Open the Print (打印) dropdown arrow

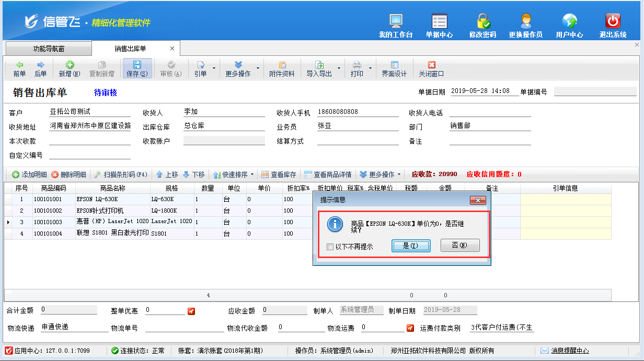(371, 68)
